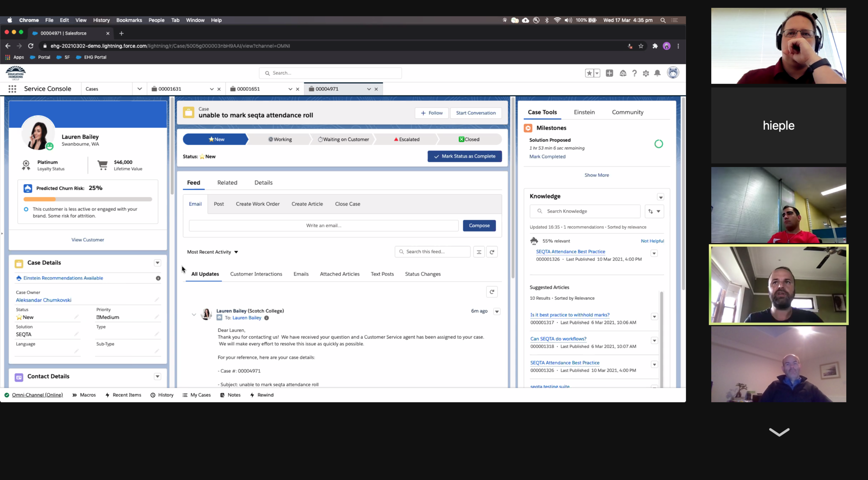868x480 pixels.
Task: Expand the Most Recent Activity sort dropdown
Action: point(212,252)
